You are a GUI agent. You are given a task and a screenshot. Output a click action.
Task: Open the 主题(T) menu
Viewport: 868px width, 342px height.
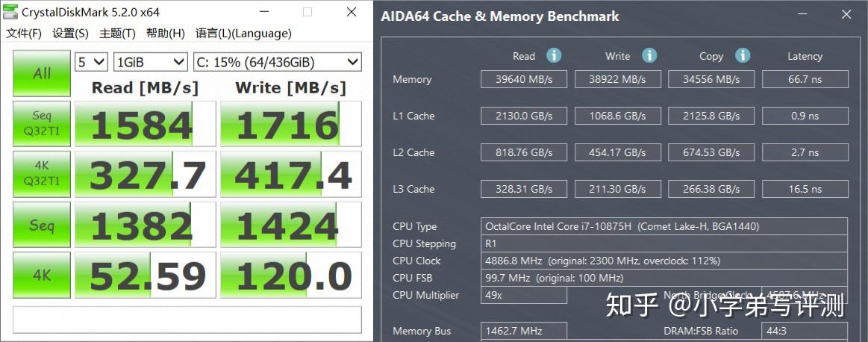pos(117,34)
